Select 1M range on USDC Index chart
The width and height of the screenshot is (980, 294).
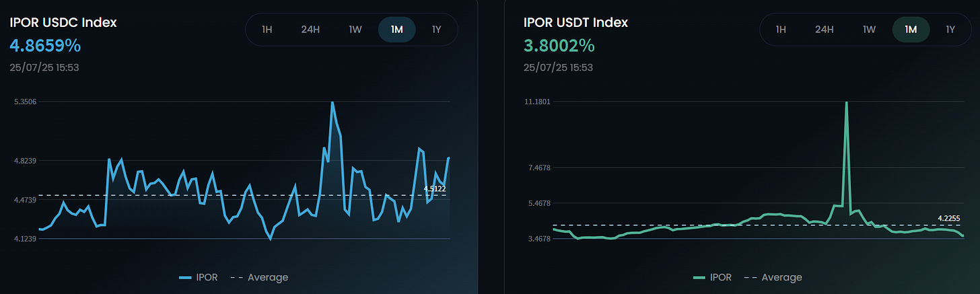[397, 29]
